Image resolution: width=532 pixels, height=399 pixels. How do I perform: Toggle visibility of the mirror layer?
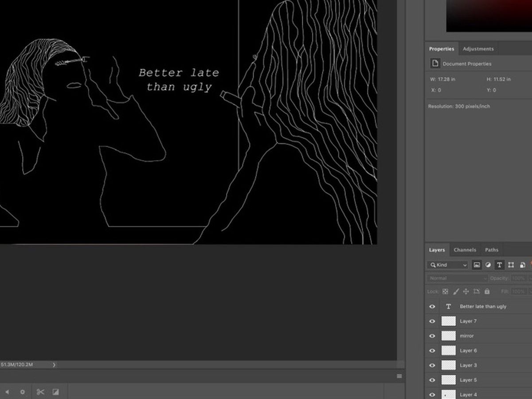[432, 336]
